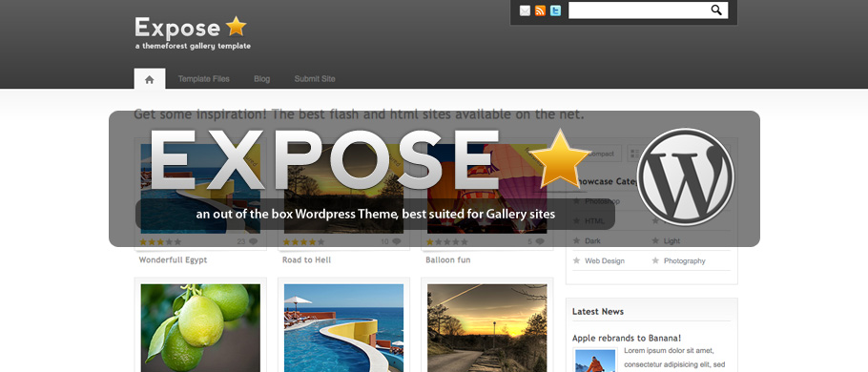Click the comment bubble beside count 10
This screenshot has height=372, width=868.
click(397, 242)
